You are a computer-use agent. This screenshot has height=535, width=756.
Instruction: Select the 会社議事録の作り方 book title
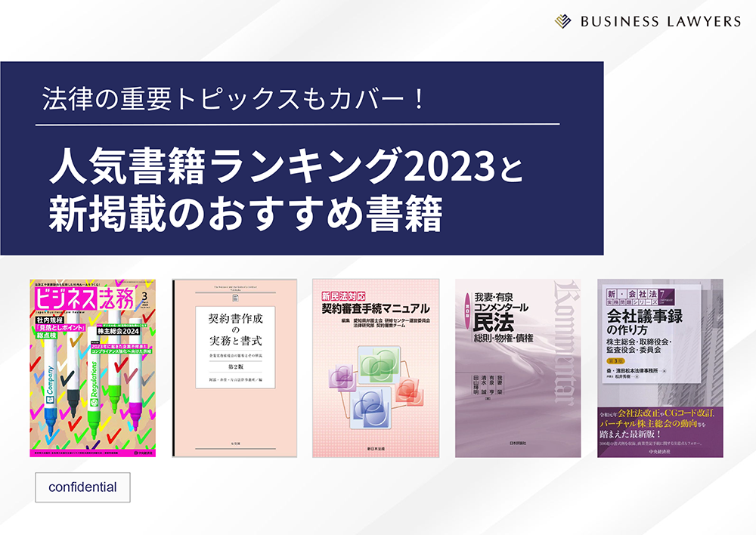(644, 323)
